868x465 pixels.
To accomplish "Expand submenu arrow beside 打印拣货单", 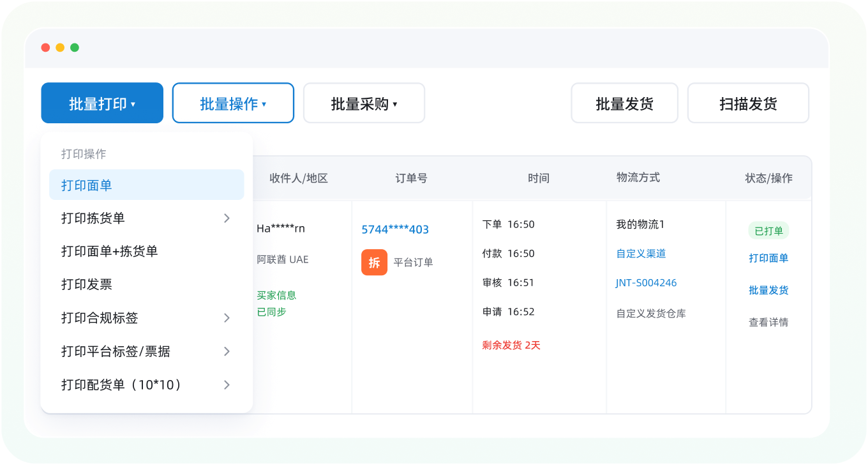I will click(x=227, y=218).
